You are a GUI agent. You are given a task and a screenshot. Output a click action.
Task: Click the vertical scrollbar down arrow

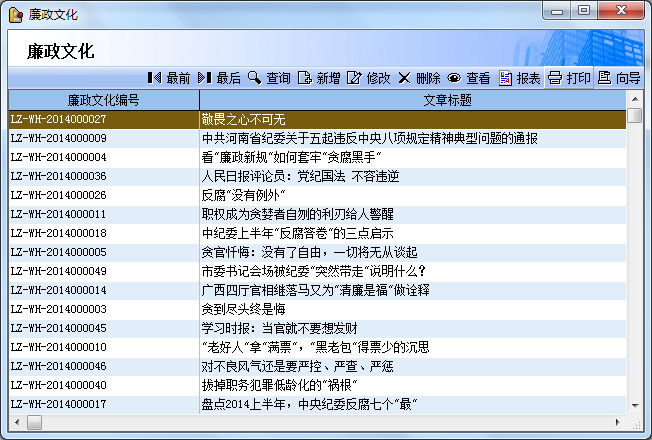(x=634, y=405)
